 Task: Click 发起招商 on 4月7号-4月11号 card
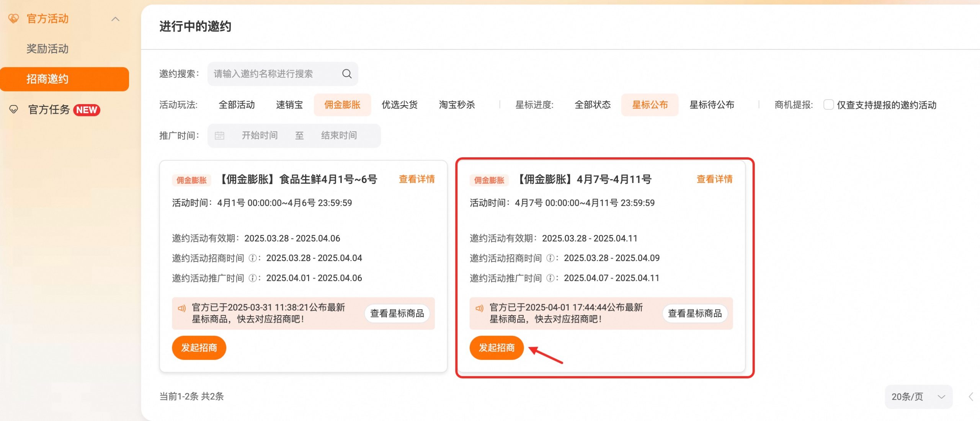click(497, 348)
